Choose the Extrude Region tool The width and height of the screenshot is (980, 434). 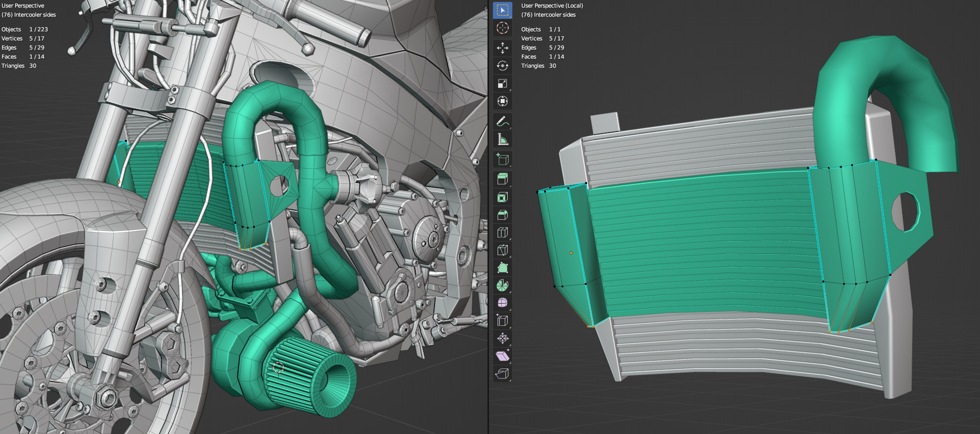(x=502, y=179)
